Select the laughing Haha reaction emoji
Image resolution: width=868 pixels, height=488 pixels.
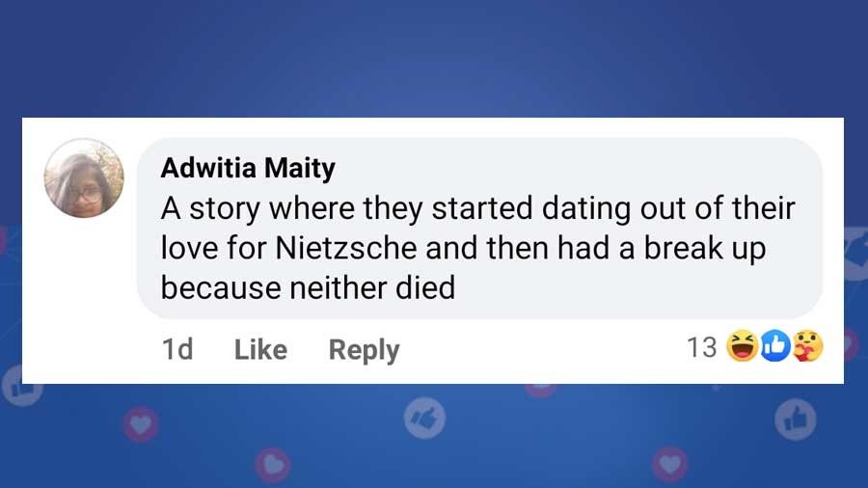coord(742,346)
